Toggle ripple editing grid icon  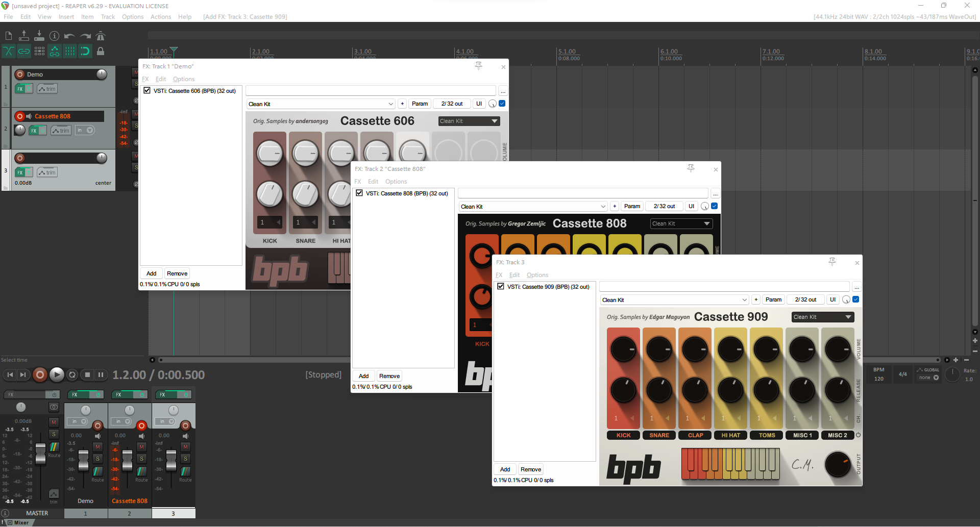tap(39, 51)
